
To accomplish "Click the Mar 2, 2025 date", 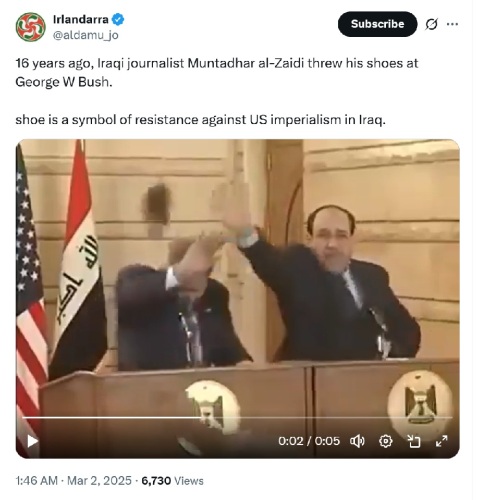I will tap(99, 481).
